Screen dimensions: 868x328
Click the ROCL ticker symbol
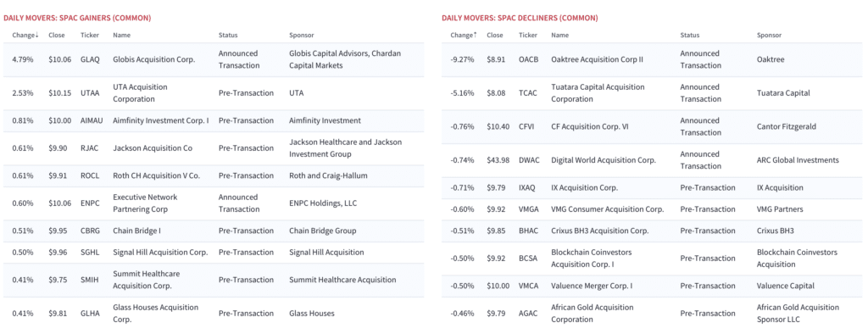coord(90,176)
